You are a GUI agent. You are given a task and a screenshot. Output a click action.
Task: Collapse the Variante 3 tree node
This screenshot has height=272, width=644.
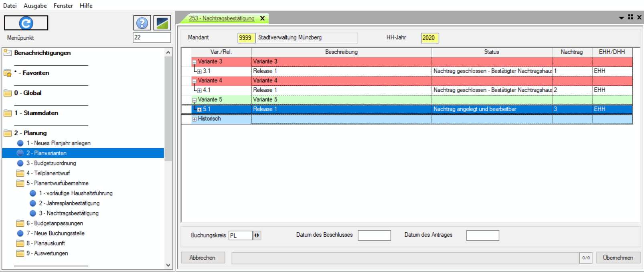click(194, 62)
